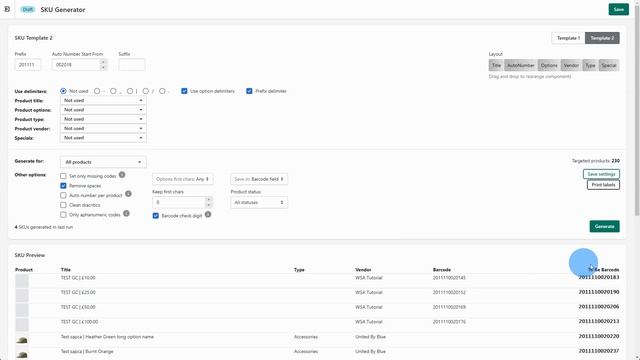640x360 pixels.
Task: Open the Generate for All products dropdown
Action: click(103, 162)
